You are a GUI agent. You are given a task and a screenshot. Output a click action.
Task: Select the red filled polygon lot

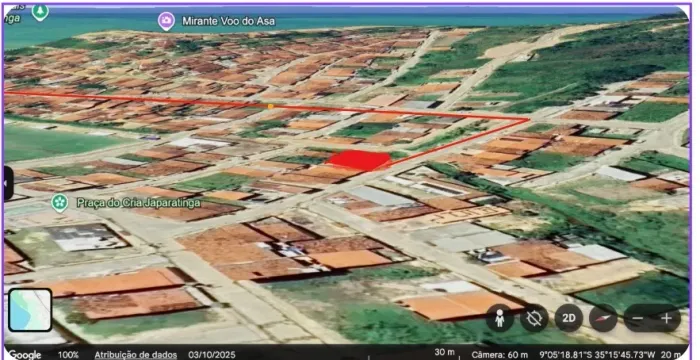359,160
